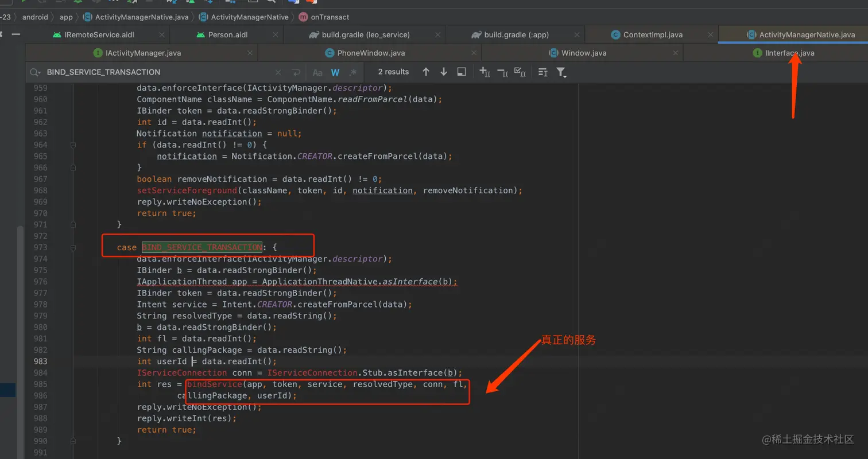Click 'ComponentName className' code line
Screen dimensions: 868x459
(289, 99)
